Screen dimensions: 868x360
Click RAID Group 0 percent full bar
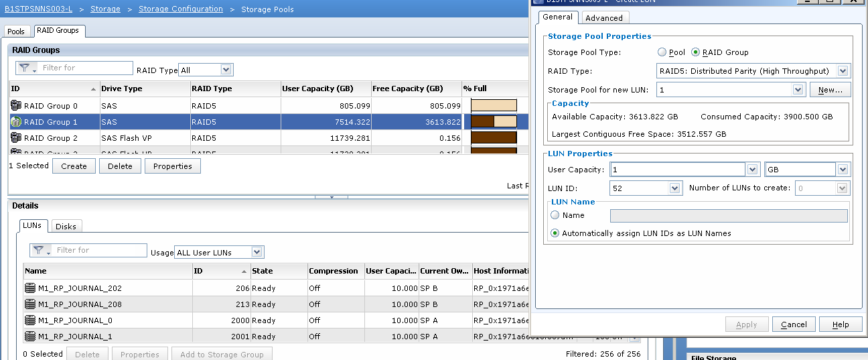494,105
